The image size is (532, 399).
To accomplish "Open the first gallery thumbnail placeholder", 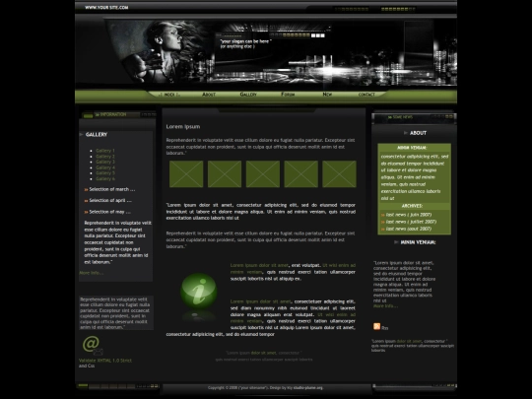I will tap(186, 174).
